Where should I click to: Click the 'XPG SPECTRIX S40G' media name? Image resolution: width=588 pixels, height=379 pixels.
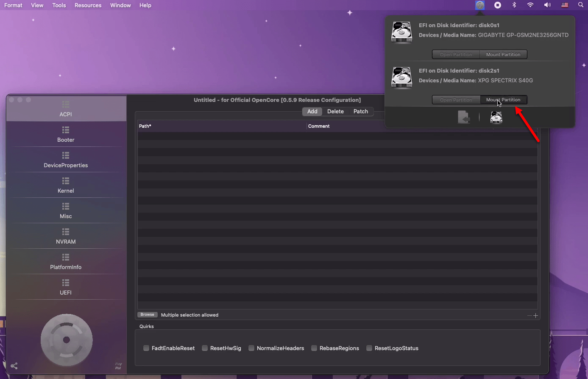tap(505, 80)
